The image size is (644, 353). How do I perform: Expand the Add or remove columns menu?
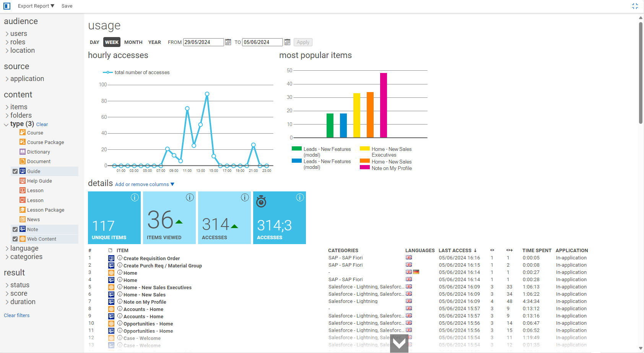click(145, 185)
